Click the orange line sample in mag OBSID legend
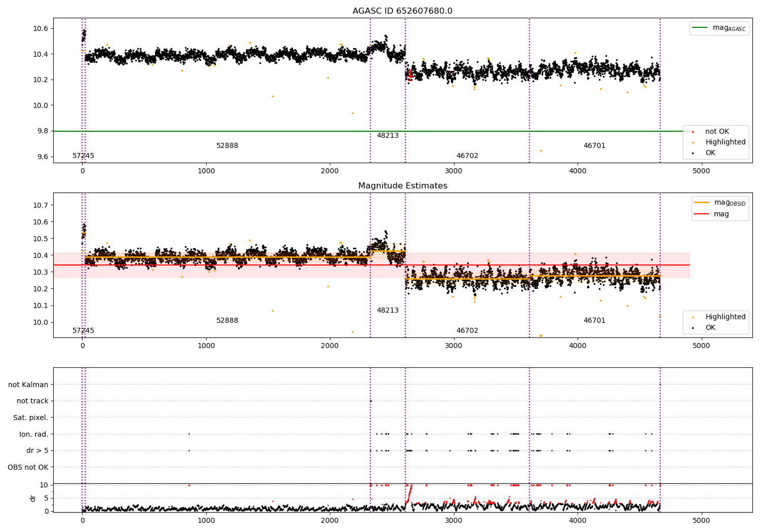The image size is (760, 532). (702, 202)
